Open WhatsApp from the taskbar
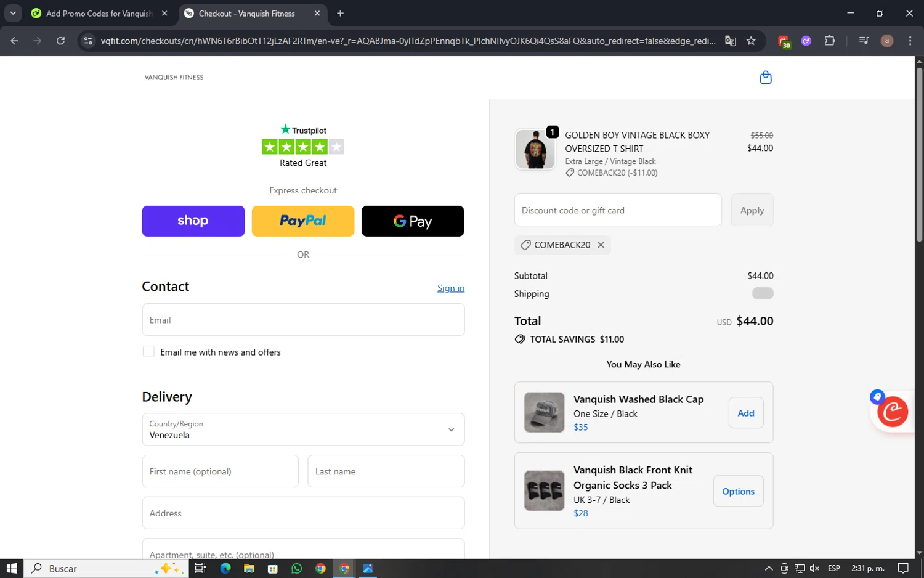 [297, 568]
